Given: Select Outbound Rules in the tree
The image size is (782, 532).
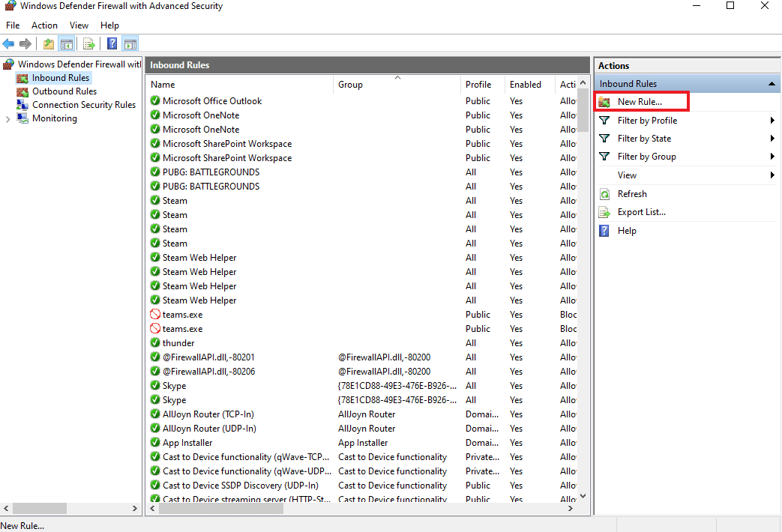Looking at the screenshot, I should (x=64, y=91).
